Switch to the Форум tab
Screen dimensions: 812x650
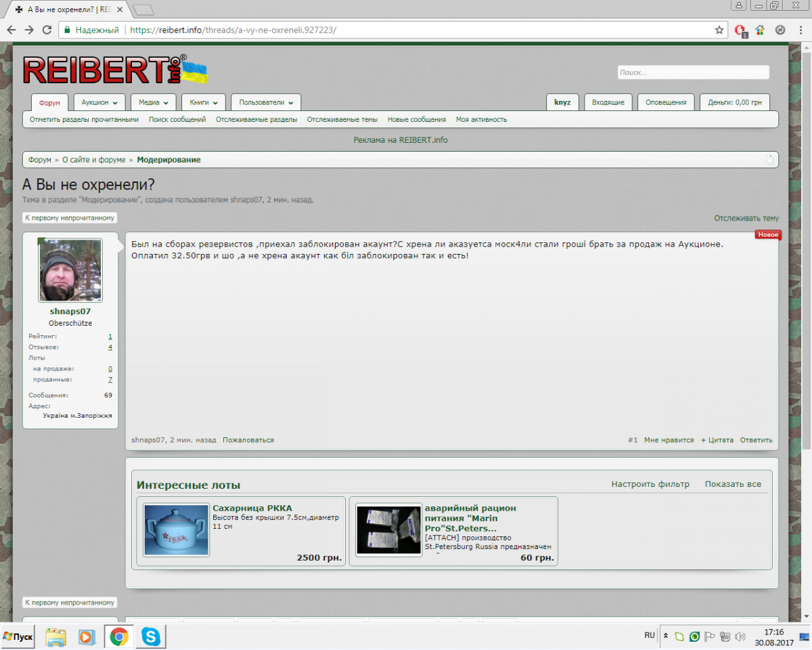tap(49, 103)
